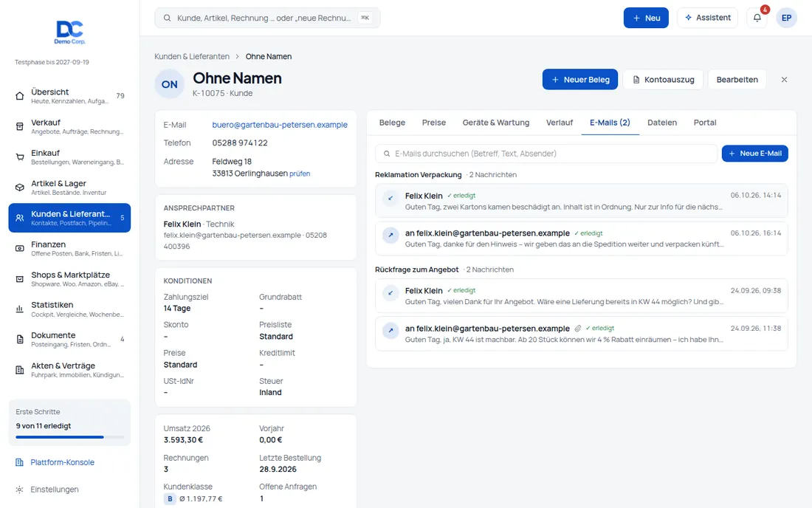
Task: Select the Geräte & Wartung tab
Action: click(495, 123)
